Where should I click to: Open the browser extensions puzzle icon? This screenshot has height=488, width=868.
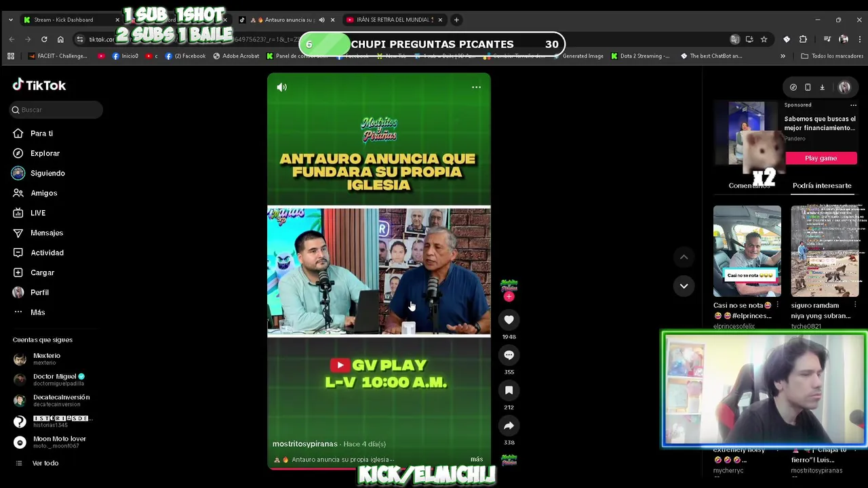pos(803,39)
